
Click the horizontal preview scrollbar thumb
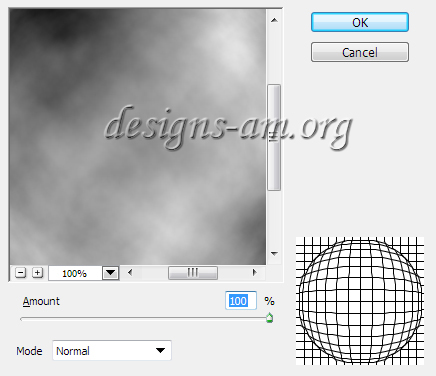(193, 273)
